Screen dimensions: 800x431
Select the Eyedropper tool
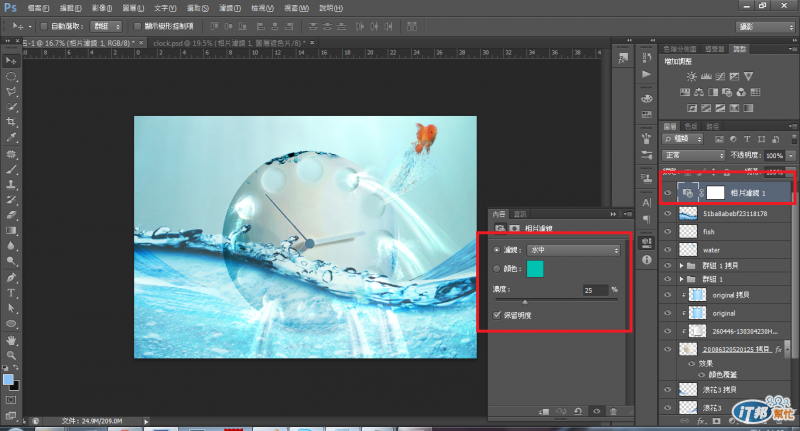(x=11, y=137)
